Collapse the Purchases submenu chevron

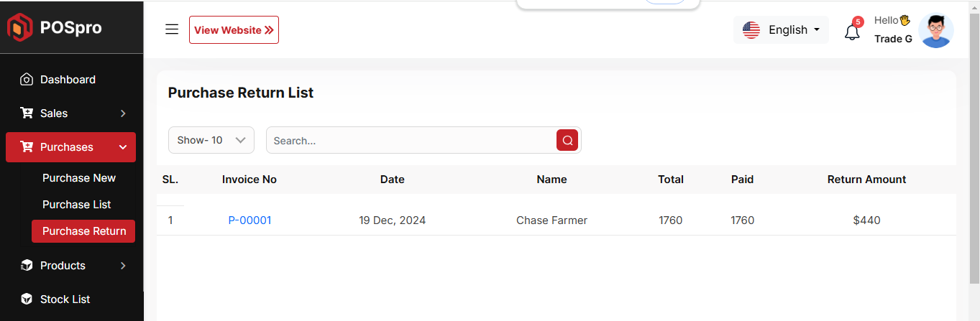123,147
